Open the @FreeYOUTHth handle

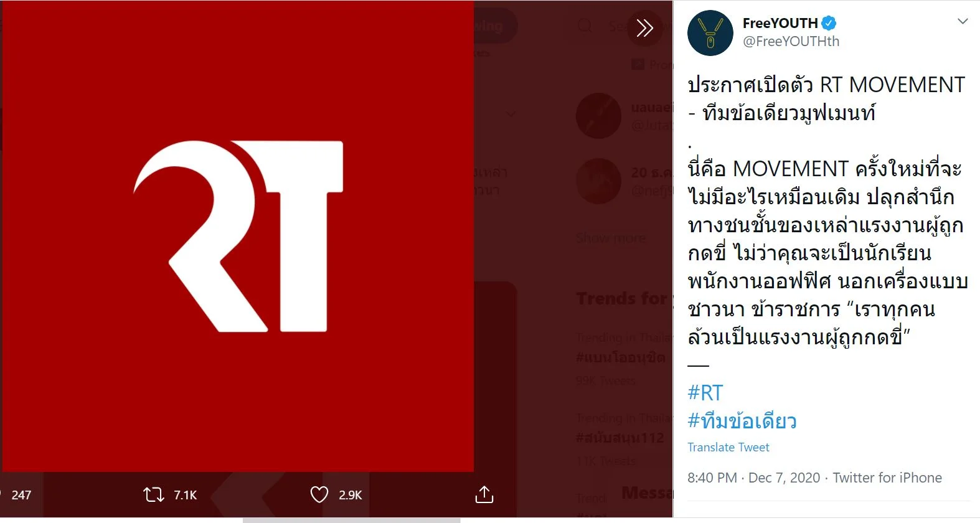click(791, 41)
